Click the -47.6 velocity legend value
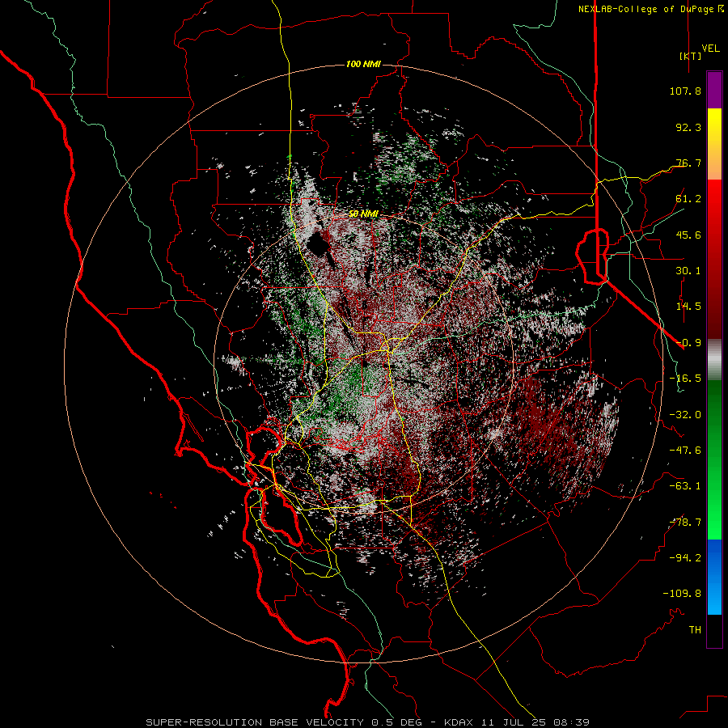Viewport: 728px width, 728px height. (685, 451)
